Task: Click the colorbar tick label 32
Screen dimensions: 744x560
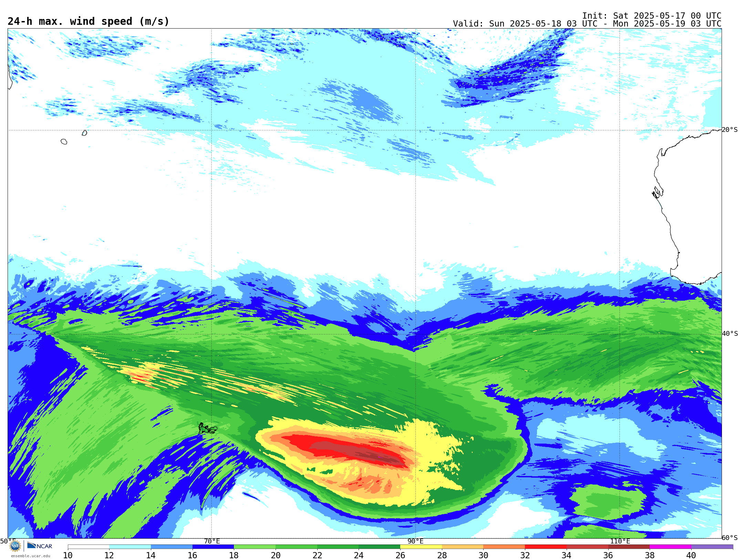Action: coord(525,555)
